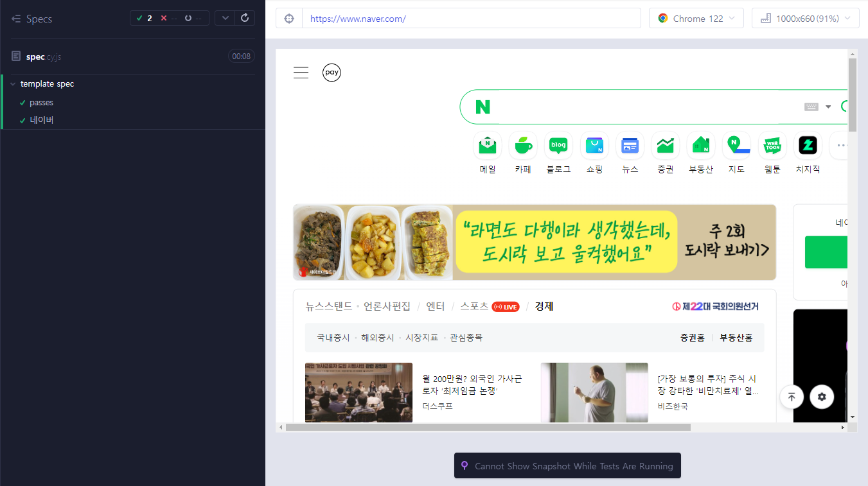Open the test options chevron dropdown

225,18
